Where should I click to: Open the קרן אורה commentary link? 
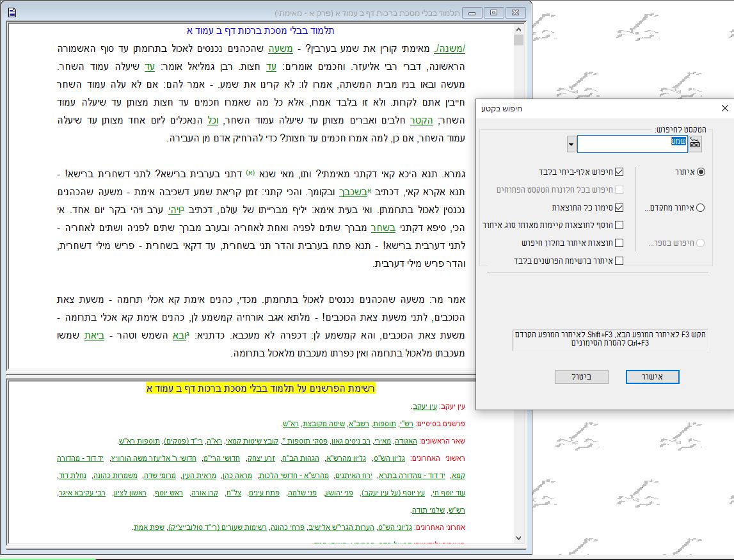(x=204, y=493)
